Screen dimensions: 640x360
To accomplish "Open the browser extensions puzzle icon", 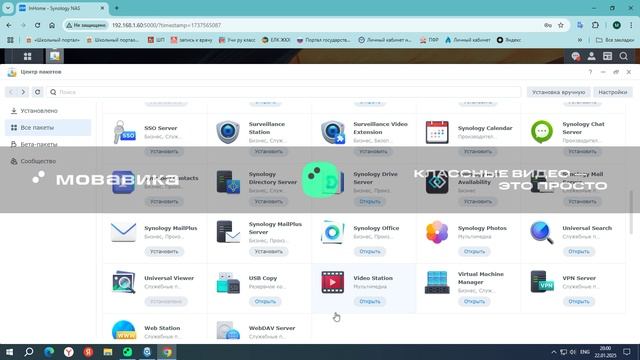I will tap(595, 25).
